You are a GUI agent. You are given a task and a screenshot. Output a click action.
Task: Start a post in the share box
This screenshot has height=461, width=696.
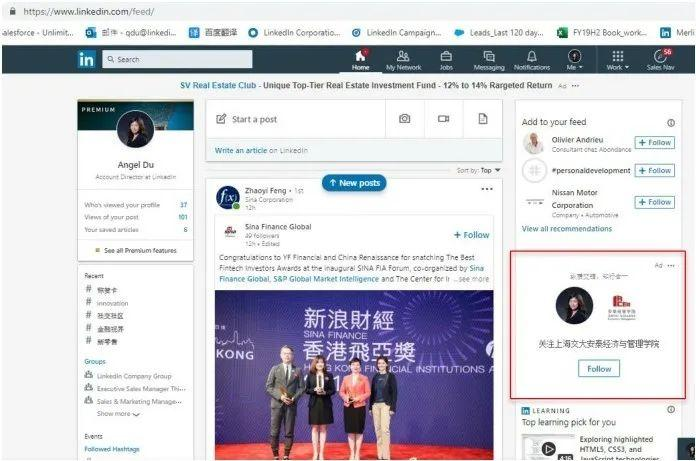(x=296, y=119)
